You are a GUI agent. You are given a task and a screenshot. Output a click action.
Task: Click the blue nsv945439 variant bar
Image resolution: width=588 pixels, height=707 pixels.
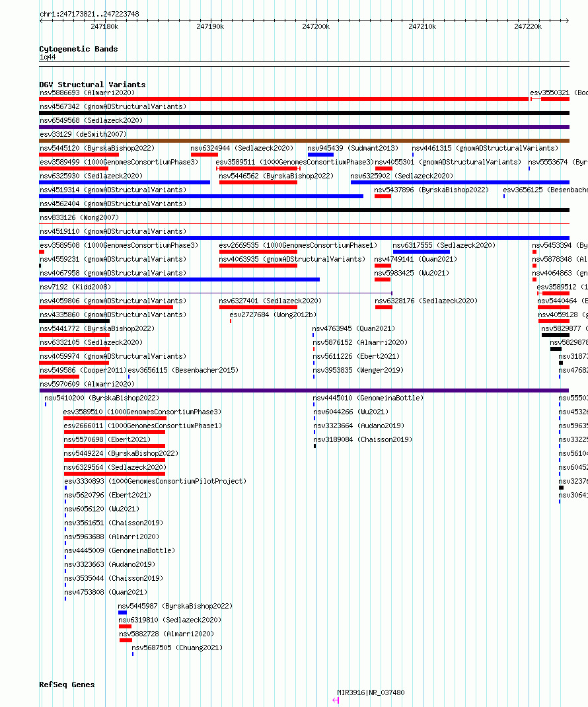tap(320, 155)
